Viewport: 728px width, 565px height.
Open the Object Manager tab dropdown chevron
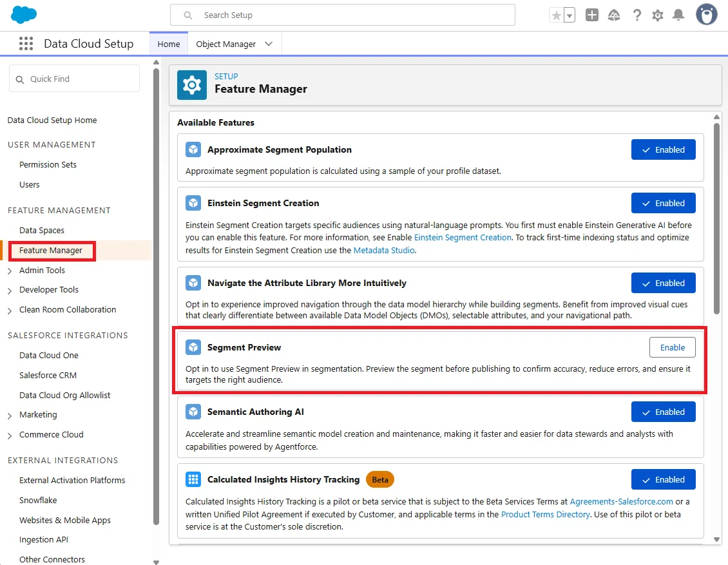point(269,44)
